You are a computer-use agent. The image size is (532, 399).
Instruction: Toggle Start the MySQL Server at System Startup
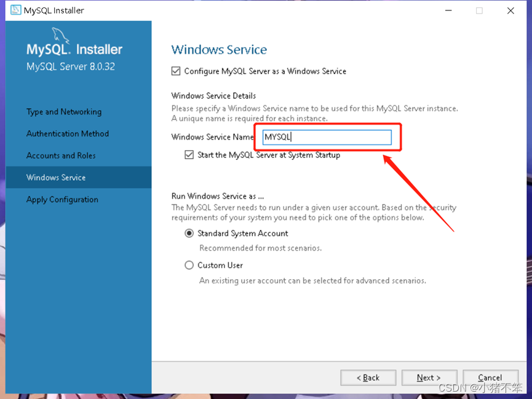coord(189,155)
